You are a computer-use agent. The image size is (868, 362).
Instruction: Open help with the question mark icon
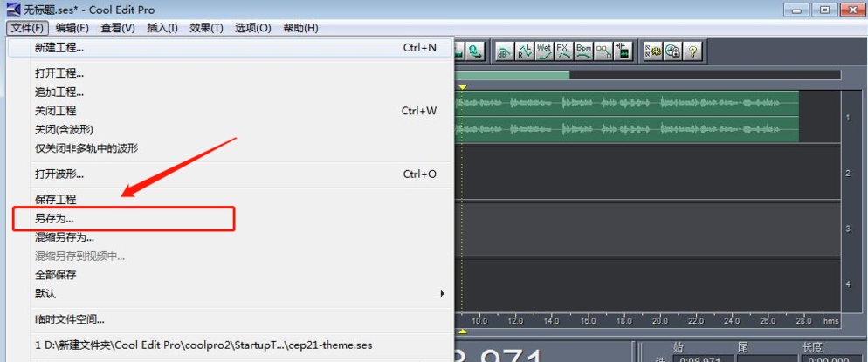692,51
